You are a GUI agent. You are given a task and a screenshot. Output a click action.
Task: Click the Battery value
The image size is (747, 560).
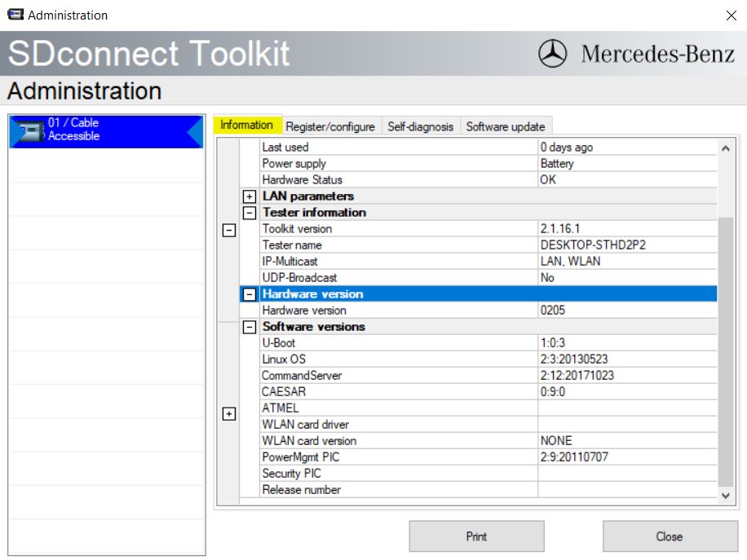click(x=557, y=163)
